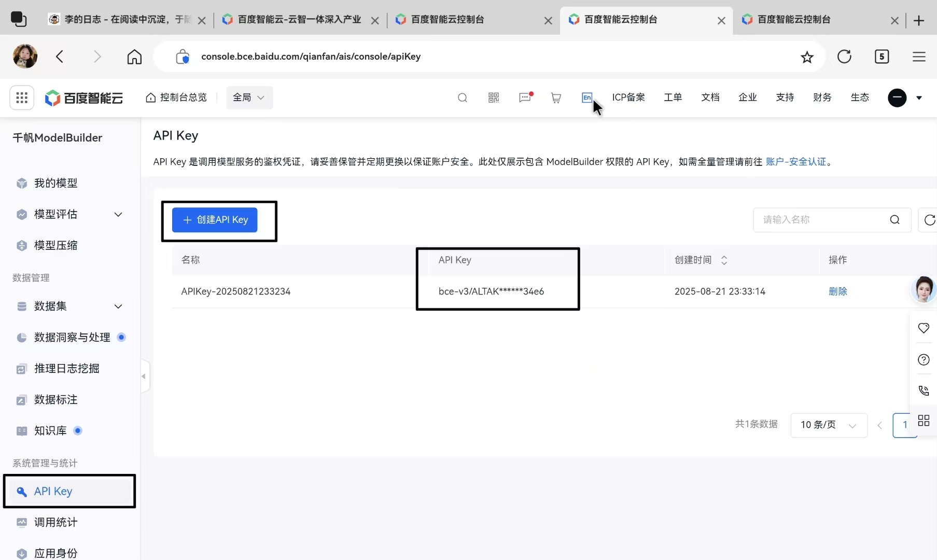
Task: Open the product grid launcher icon
Action: 22,97
